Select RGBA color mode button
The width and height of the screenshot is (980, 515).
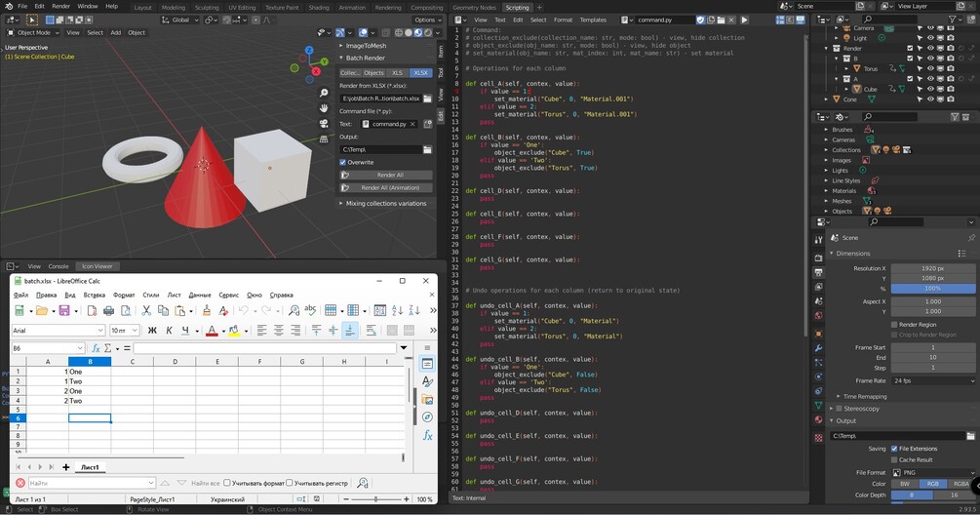pyautogui.click(x=961, y=484)
